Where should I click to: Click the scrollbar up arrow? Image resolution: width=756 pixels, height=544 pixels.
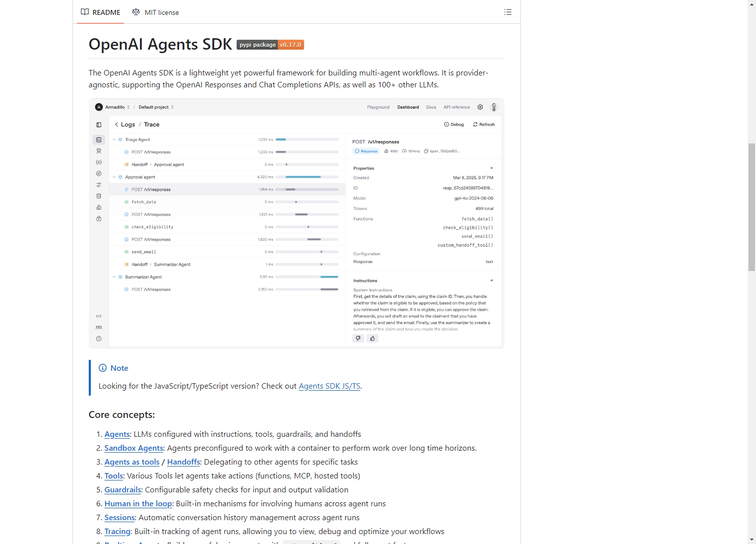[x=752, y=4]
